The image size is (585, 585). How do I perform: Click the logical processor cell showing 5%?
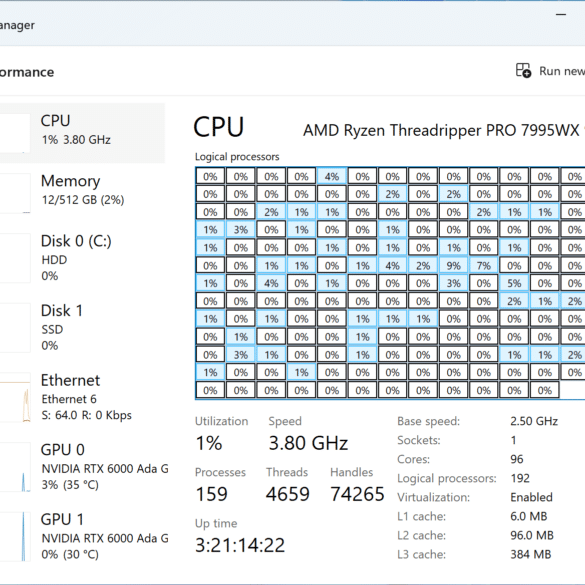tap(514, 283)
